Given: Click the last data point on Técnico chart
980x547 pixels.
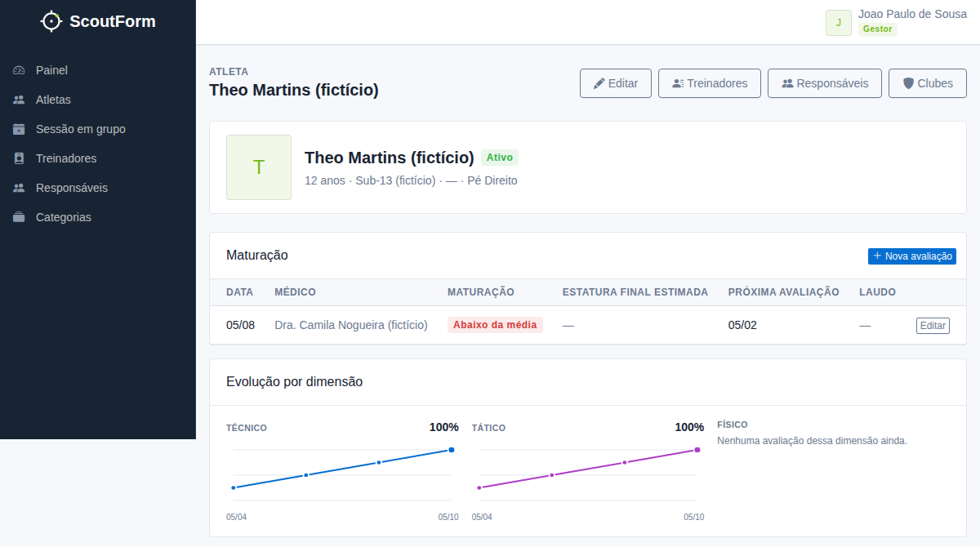Looking at the screenshot, I should (452, 450).
